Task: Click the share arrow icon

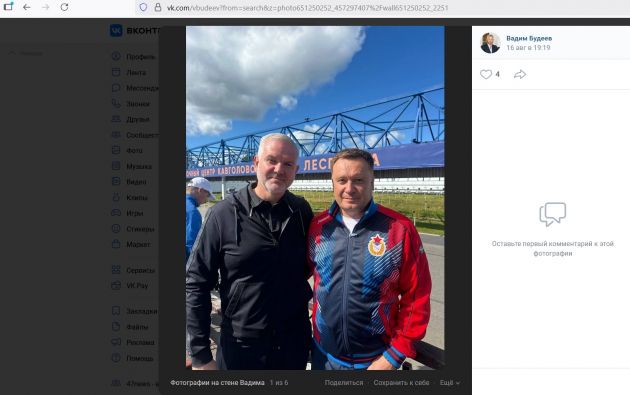Action: pos(520,74)
